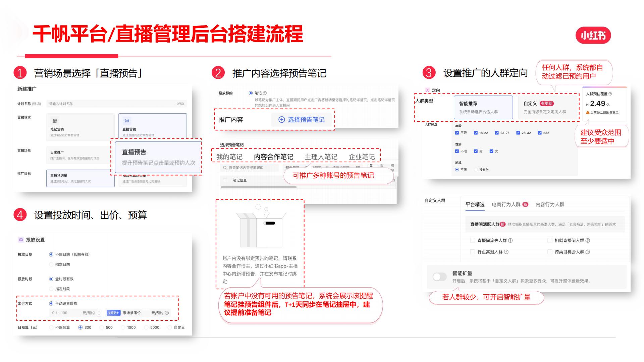Screen dimensions: 644x362
Task: Click the empty box illustration
Action: tap(261, 226)
